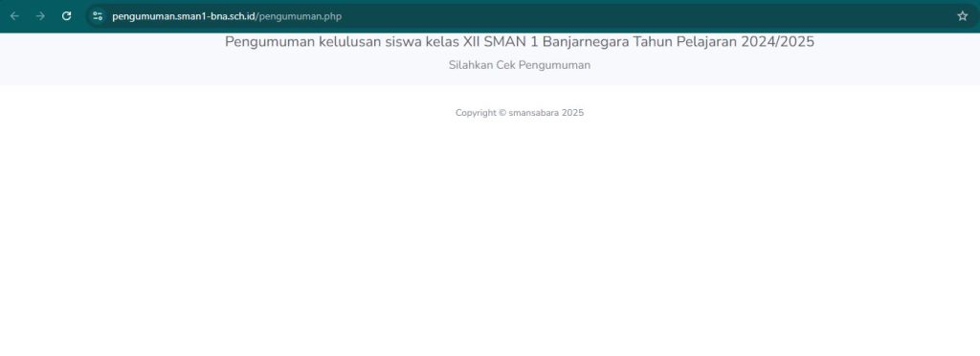Screen dimensions: 980x356
Task: Click the browser back arrow
Action: coord(14,16)
